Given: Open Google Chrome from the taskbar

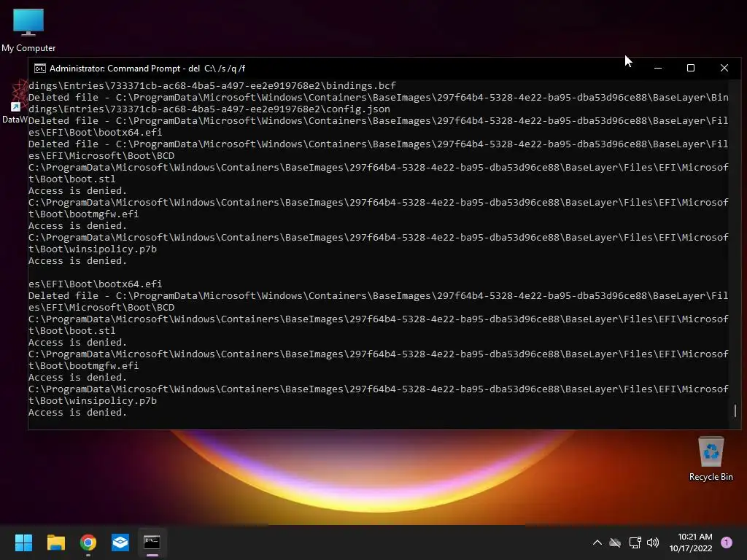Looking at the screenshot, I should click(88, 542).
